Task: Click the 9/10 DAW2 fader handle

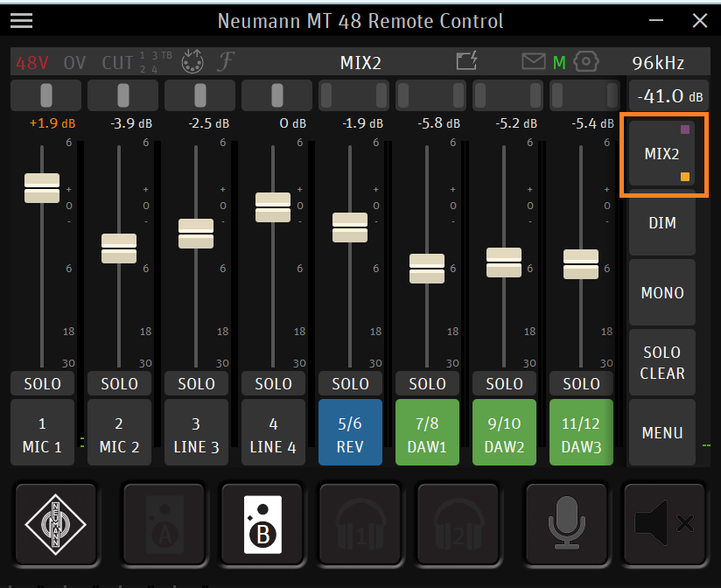Action: pyautogui.click(x=504, y=262)
